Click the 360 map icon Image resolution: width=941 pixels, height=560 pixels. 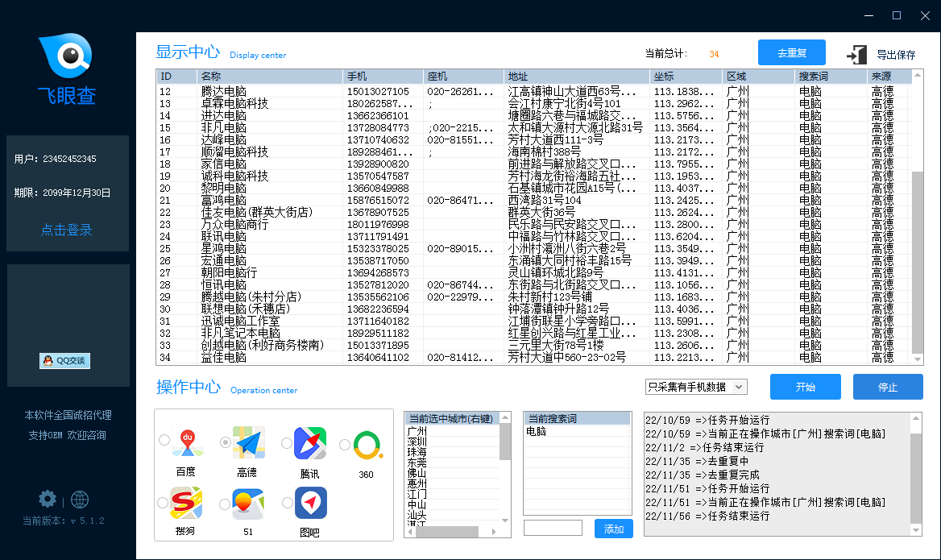pos(367,445)
